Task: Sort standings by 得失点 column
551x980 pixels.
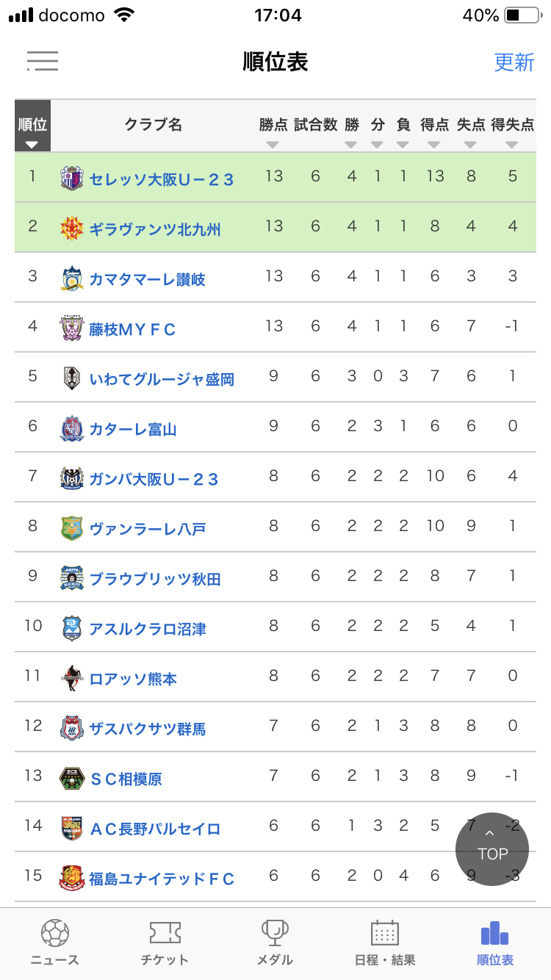Action: point(512,126)
